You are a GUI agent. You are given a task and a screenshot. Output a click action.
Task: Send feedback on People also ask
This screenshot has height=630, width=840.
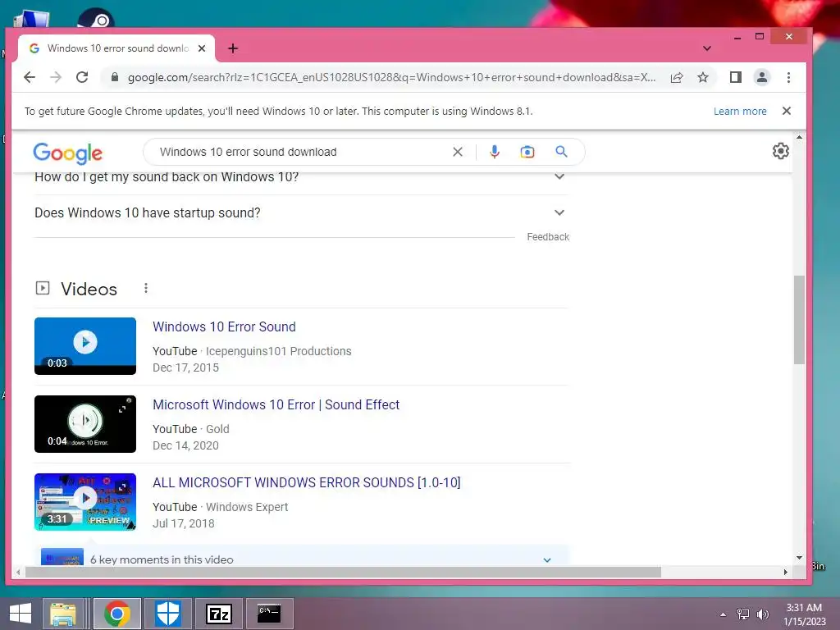(547, 237)
